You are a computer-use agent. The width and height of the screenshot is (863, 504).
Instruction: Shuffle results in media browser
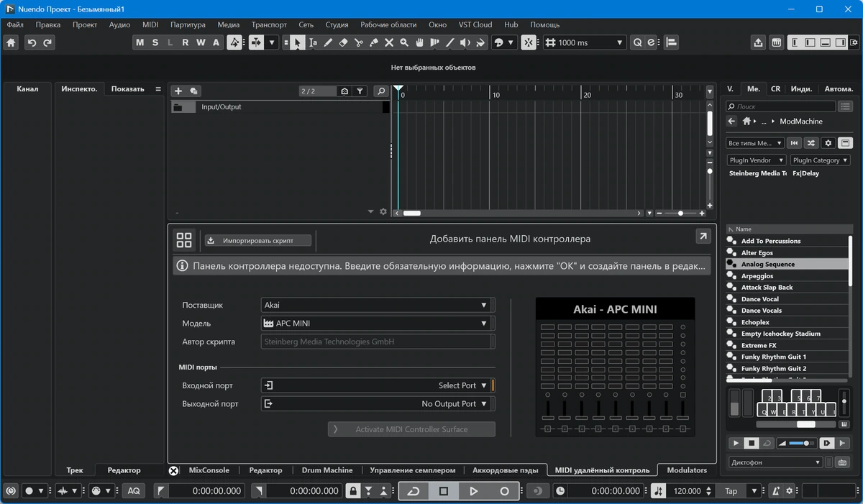coord(811,143)
